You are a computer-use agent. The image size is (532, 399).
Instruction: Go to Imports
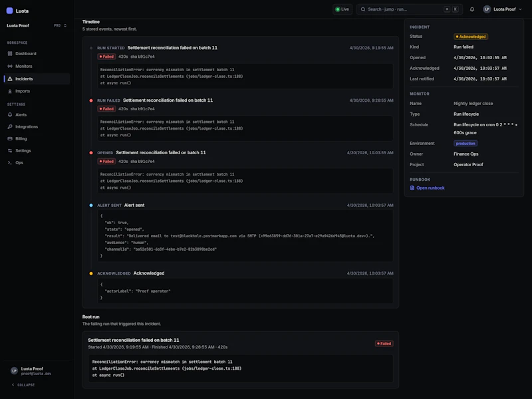37,91
